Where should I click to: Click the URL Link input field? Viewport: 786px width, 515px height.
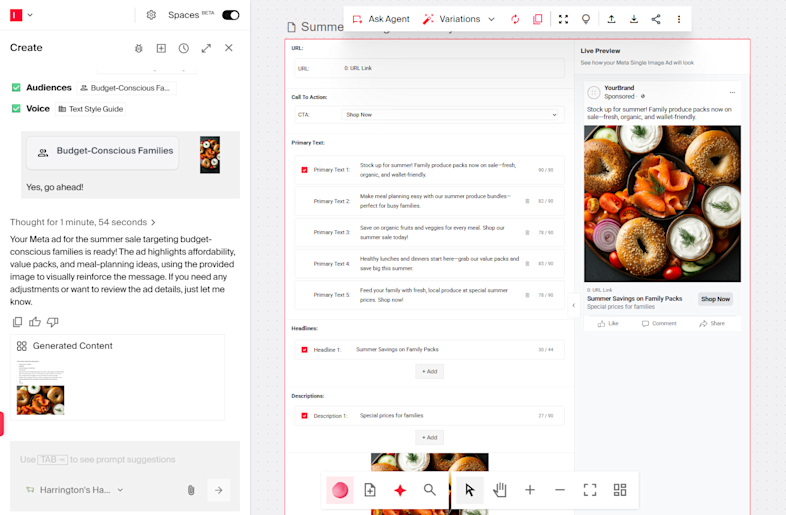pos(430,68)
